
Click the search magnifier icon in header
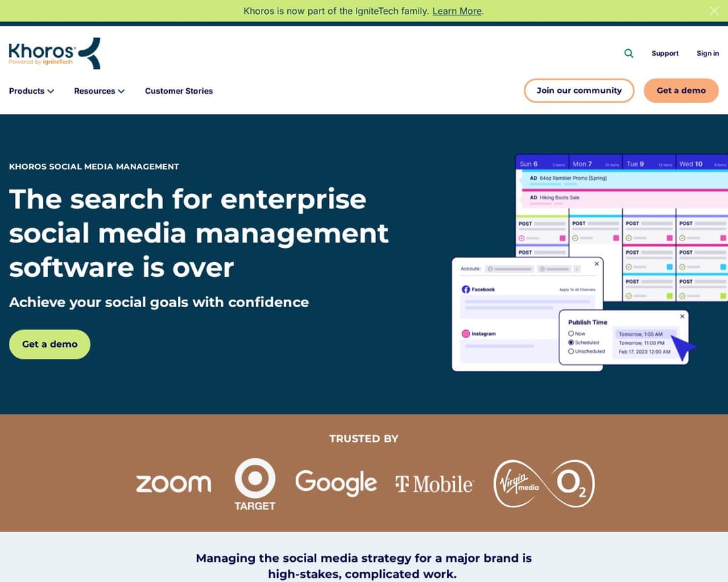tap(628, 53)
